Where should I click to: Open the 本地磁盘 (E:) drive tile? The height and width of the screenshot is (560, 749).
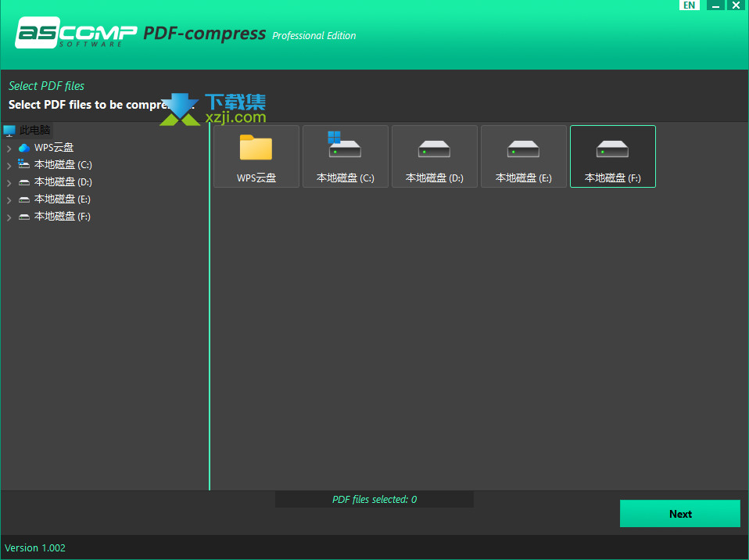(524, 156)
